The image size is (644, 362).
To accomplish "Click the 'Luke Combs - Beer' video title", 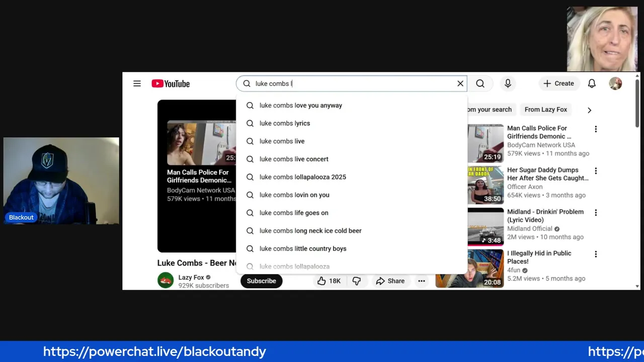I will pyautogui.click(x=197, y=263).
